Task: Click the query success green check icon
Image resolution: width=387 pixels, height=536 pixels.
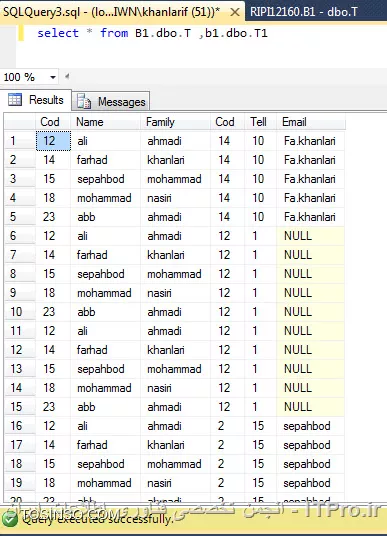Action: click(9, 520)
